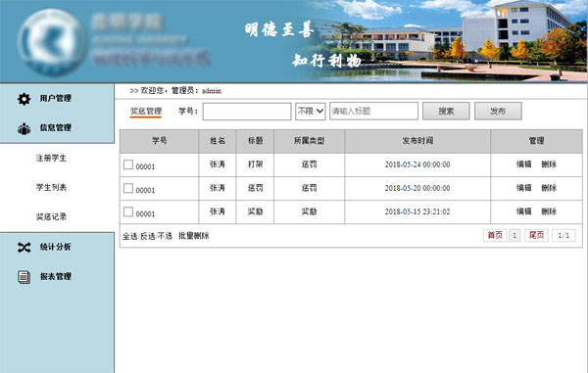The image size is (588, 373).
Task: Click the 批量删除 link
Action: point(194,236)
